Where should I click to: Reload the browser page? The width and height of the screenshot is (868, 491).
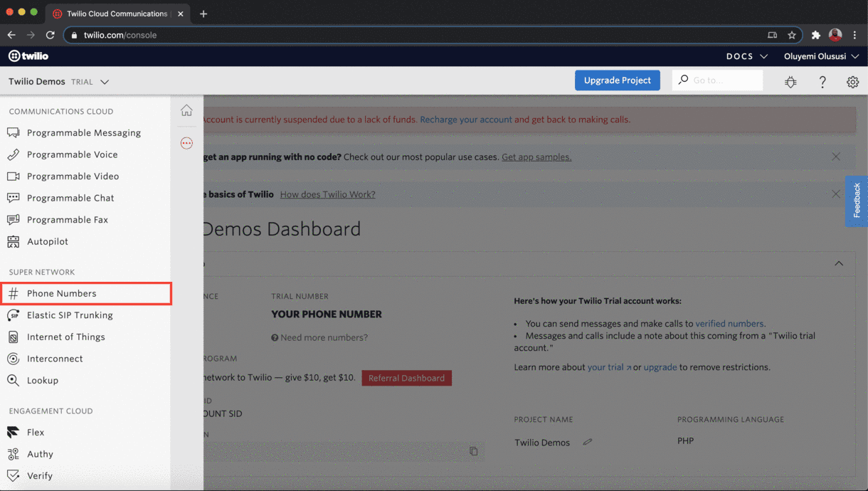tap(50, 35)
